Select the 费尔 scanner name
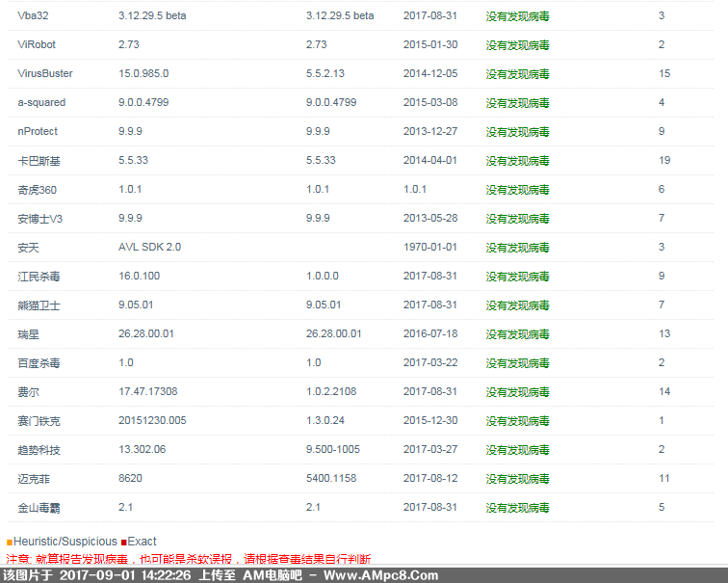The image size is (728, 583). (28, 392)
